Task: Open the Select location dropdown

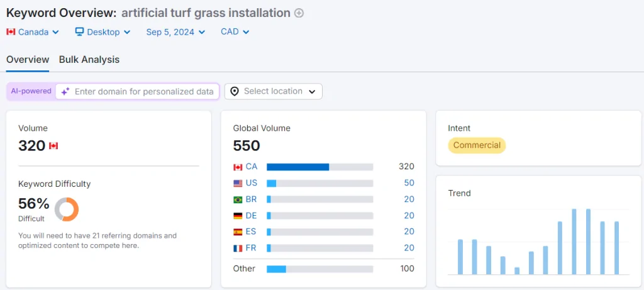Action: (274, 91)
